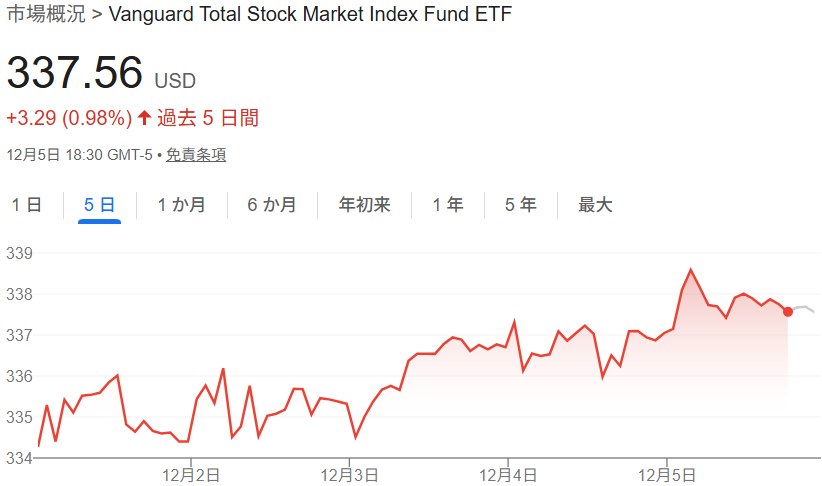Click the 12月3日 date label on axis

pos(349,474)
